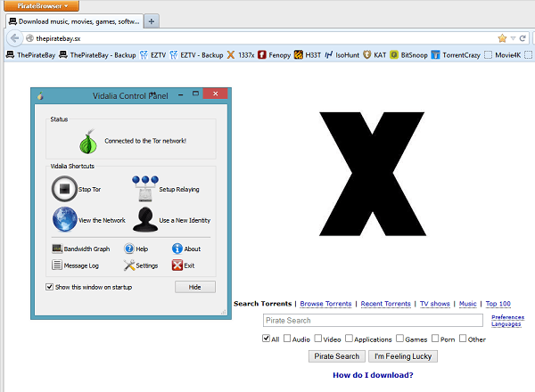
Task: Click the View the Network globe icon
Action: pyautogui.click(x=64, y=219)
